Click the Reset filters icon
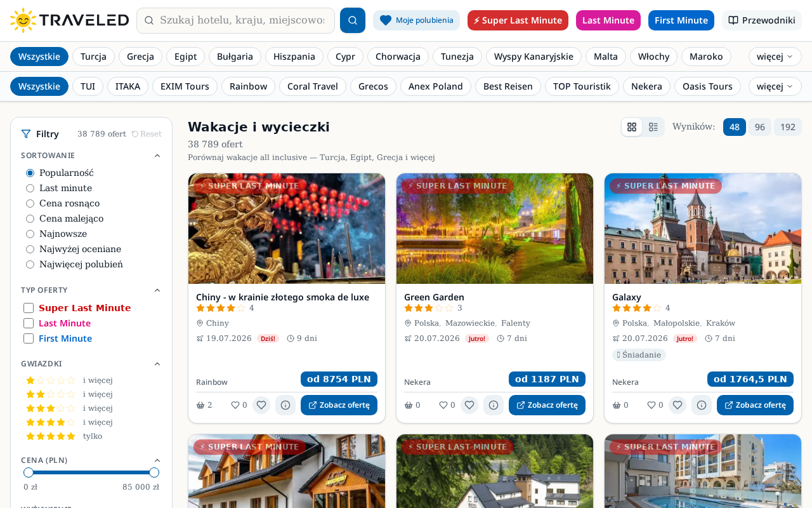Viewport: 812px width, 508px height. 147,134
